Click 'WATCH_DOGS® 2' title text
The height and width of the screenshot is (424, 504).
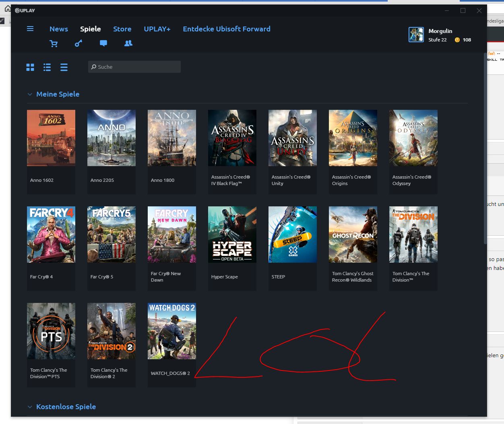click(x=170, y=373)
